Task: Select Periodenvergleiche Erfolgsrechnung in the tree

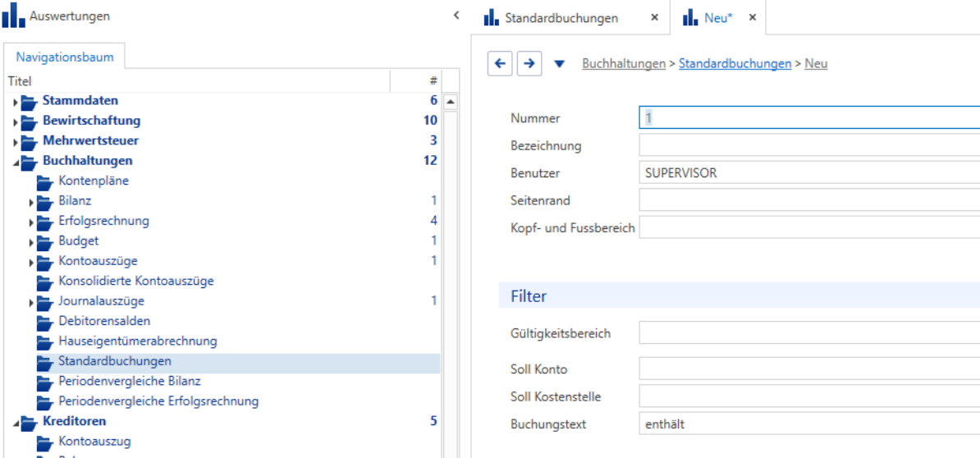Action: (158, 401)
